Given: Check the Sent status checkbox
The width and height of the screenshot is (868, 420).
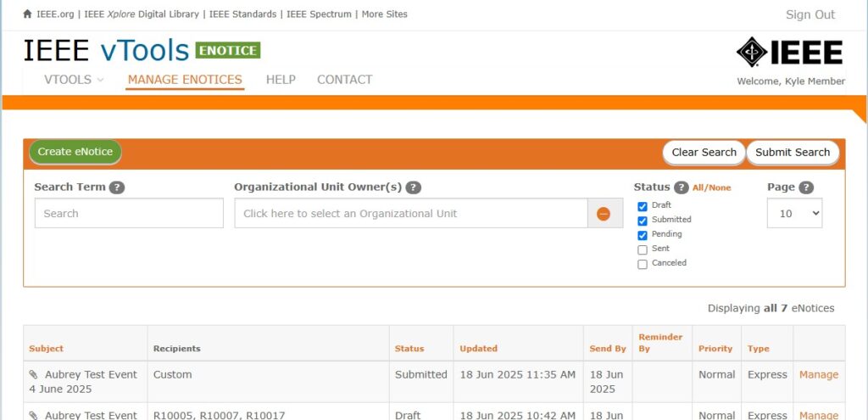Looking at the screenshot, I should pos(643,249).
